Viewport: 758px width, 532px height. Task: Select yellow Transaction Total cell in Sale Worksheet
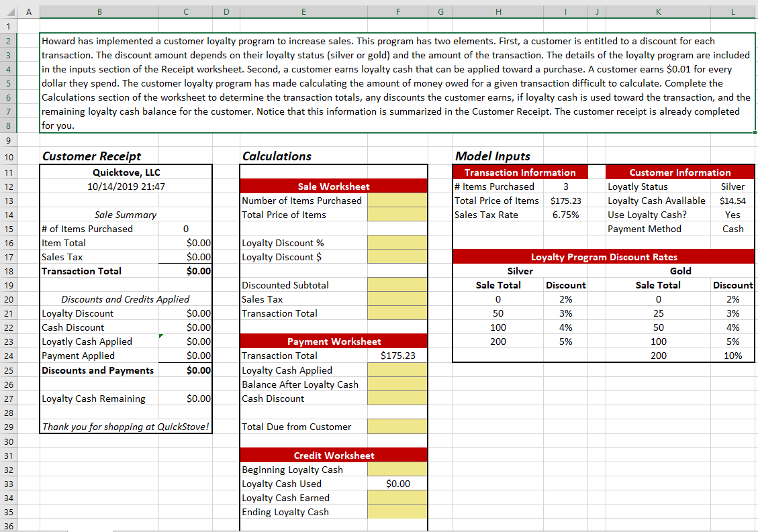coord(397,313)
